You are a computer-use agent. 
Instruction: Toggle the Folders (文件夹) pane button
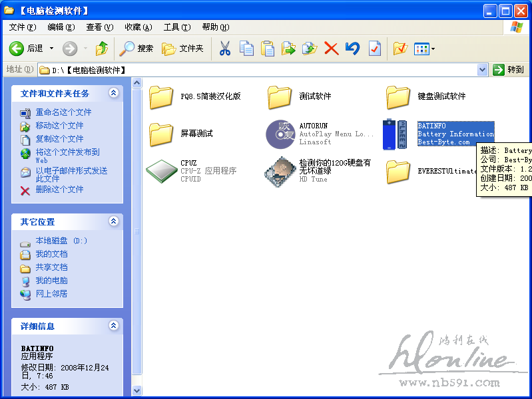(x=182, y=49)
